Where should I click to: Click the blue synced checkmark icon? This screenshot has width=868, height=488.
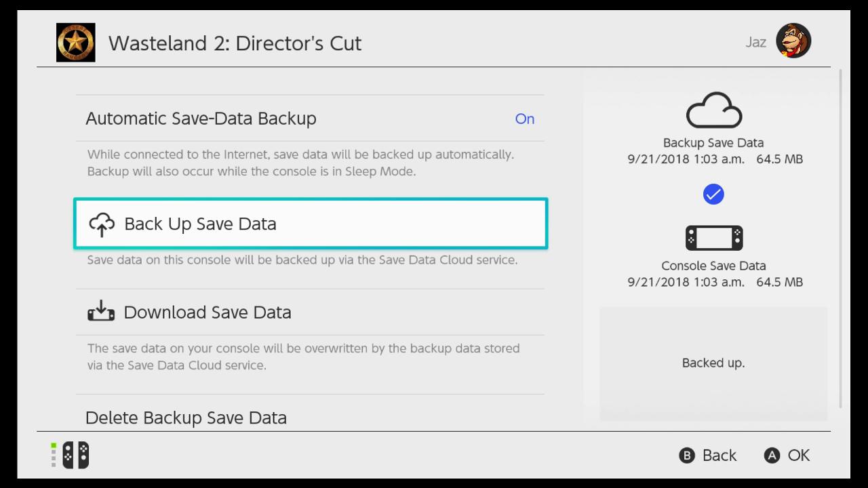click(713, 195)
